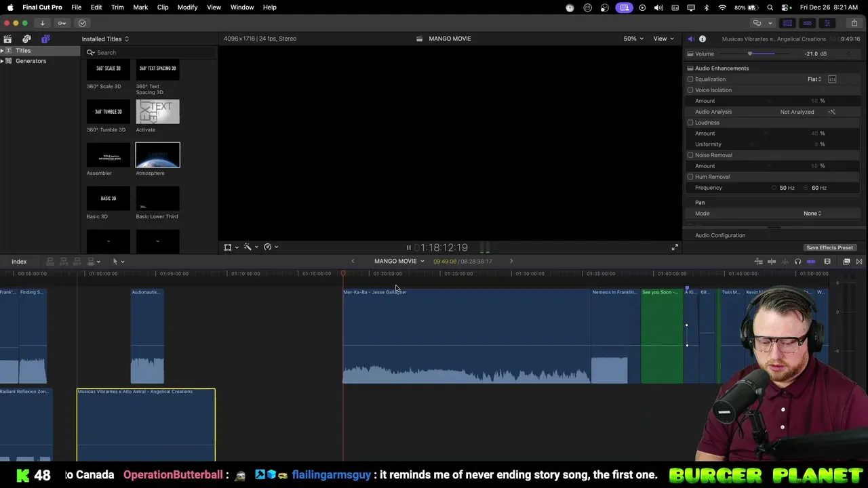Open the equalizer controls icon
The height and width of the screenshot is (488, 868).
pyautogui.click(x=832, y=79)
